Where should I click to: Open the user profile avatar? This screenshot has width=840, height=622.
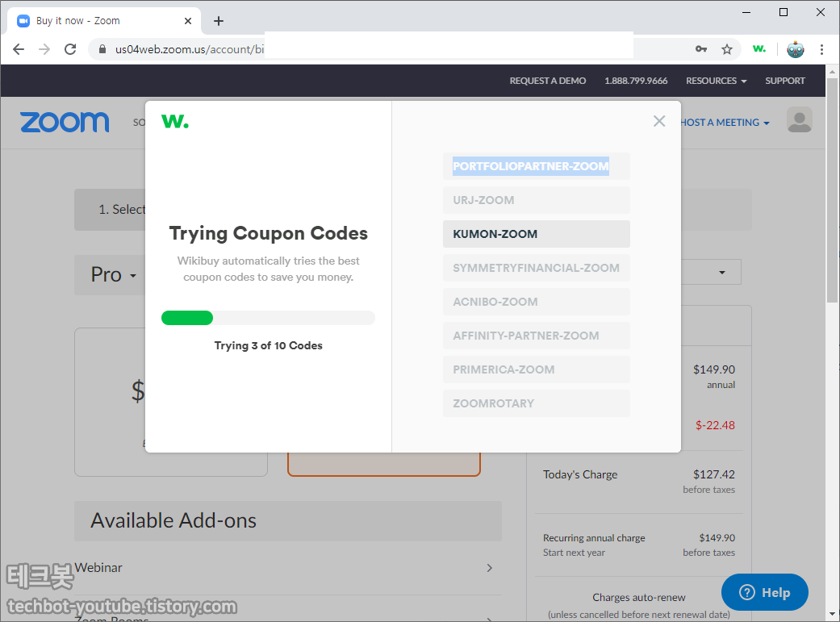coord(800,119)
